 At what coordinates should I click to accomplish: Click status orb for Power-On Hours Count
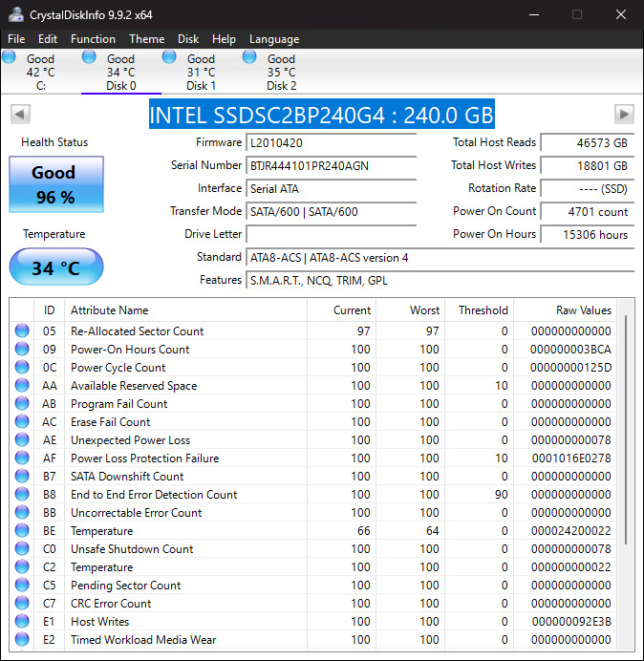click(x=22, y=349)
